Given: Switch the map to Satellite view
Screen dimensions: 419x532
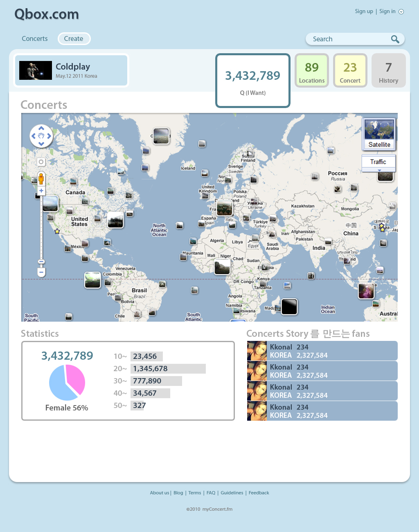Looking at the screenshot, I should (379, 134).
